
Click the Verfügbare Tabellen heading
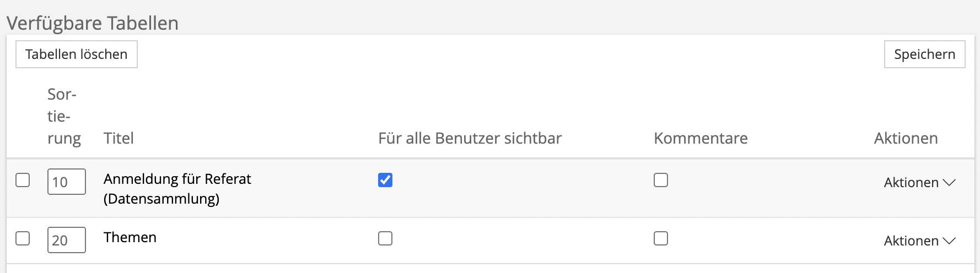[93, 23]
